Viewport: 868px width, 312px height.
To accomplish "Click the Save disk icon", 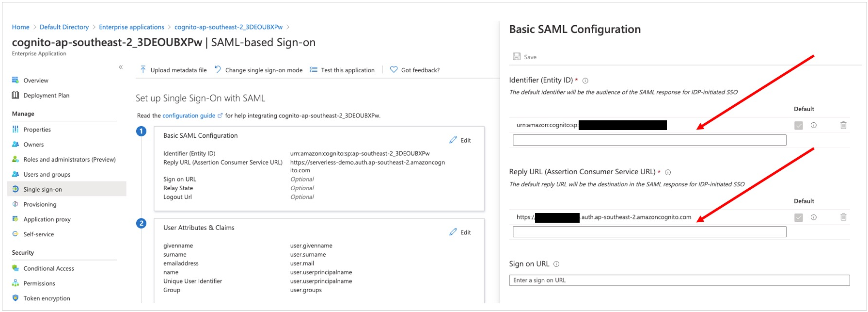I will pos(517,57).
